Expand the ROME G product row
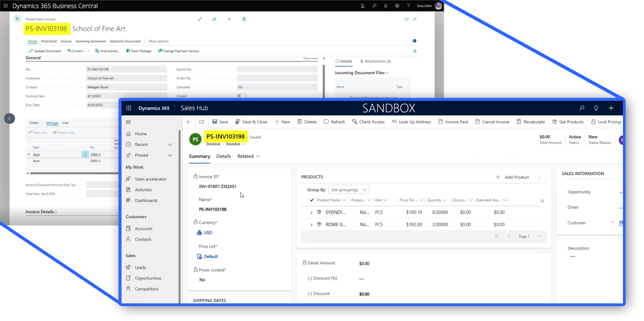The image size is (644, 321). click(311, 224)
